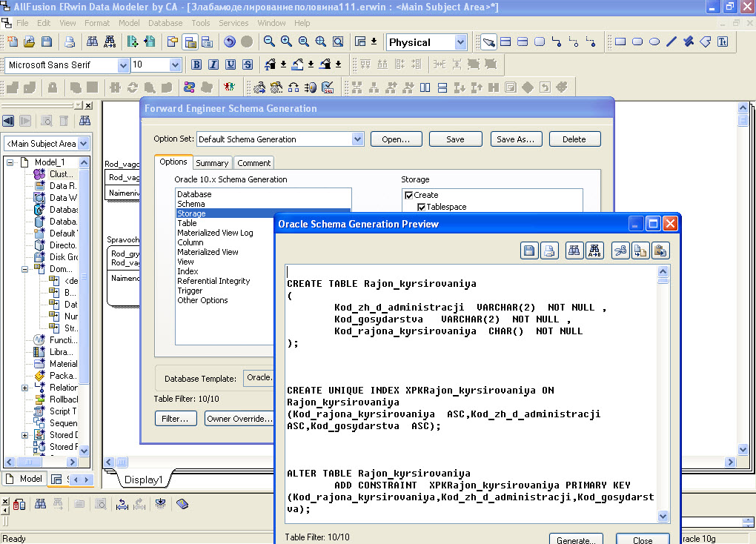
Task: Click the Paste icon in Preview window
Action: coord(660,251)
